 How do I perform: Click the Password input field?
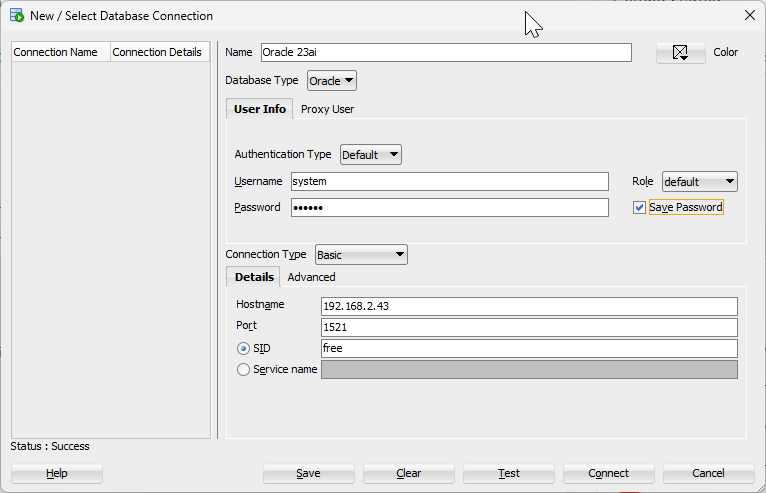pyautogui.click(x=449, y=208)
